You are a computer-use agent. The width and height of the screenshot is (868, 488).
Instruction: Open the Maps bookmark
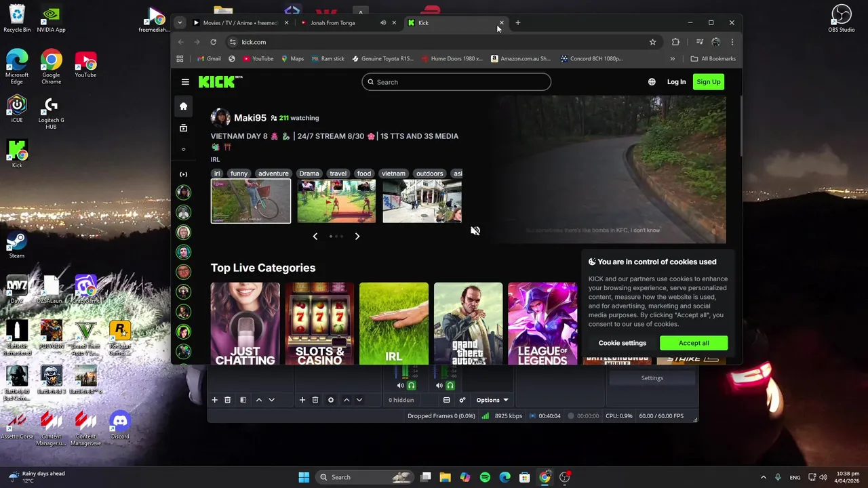tap(292, 59)
